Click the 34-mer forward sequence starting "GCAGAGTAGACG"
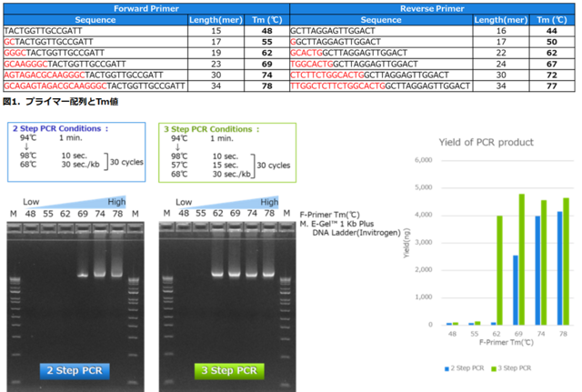 pos(95,86)
